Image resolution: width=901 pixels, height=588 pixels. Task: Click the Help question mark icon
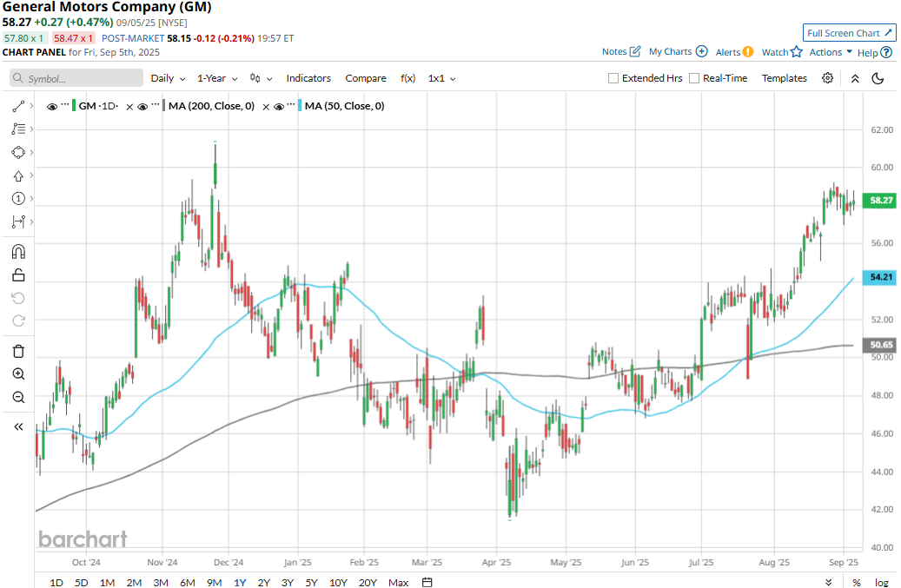pyautogui.click(x=886, y=52)
